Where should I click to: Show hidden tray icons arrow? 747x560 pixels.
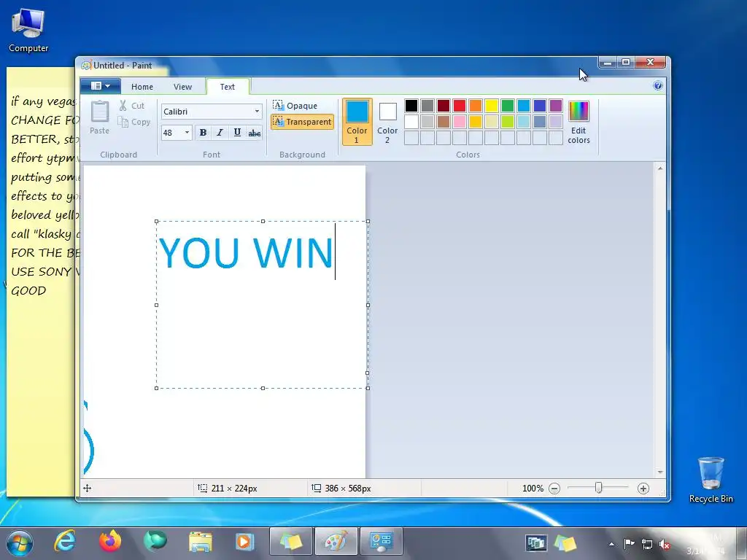611,544
